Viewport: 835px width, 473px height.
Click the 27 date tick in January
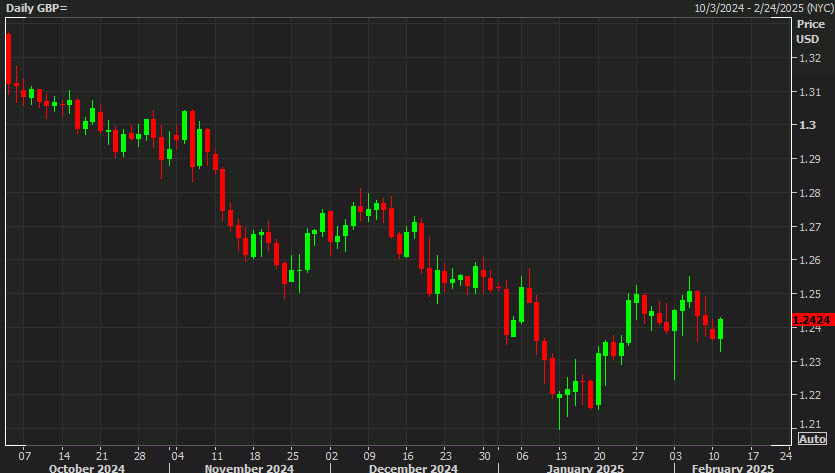(x=638, y=456)
